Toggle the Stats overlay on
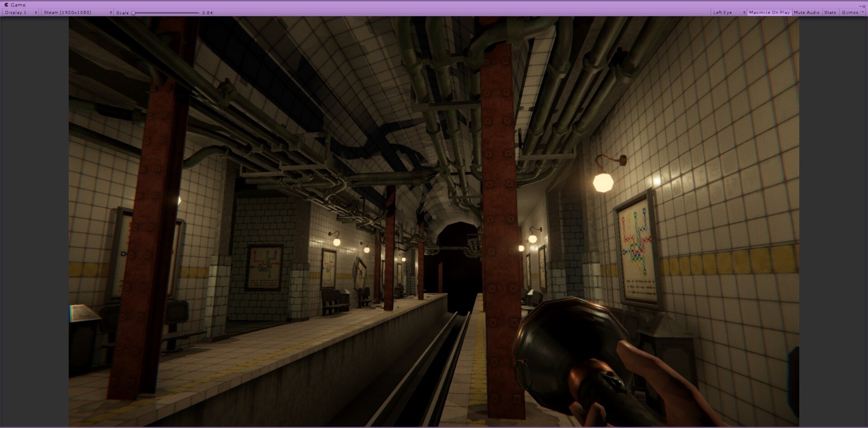Image resolution: width=868 pixels, height=428 pixels. tap(831, 12)
